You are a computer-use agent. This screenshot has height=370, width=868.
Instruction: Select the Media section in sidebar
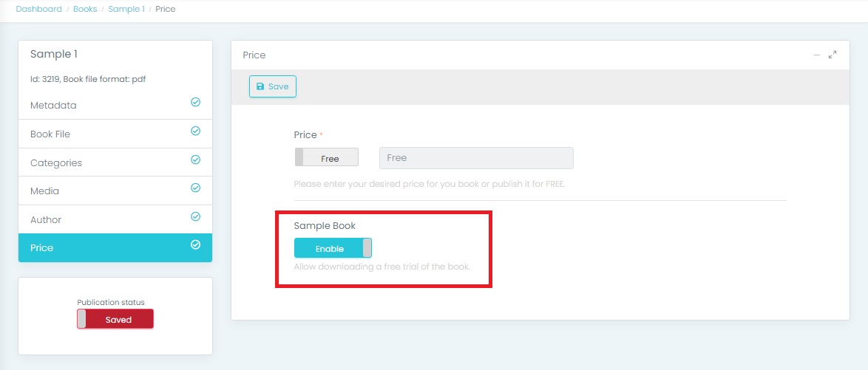44,191
